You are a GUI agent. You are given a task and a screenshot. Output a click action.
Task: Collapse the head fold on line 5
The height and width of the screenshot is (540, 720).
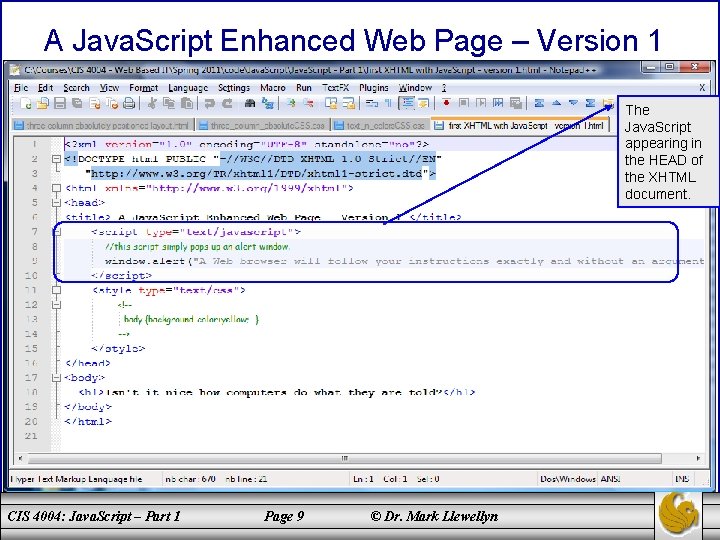point(56,202)
